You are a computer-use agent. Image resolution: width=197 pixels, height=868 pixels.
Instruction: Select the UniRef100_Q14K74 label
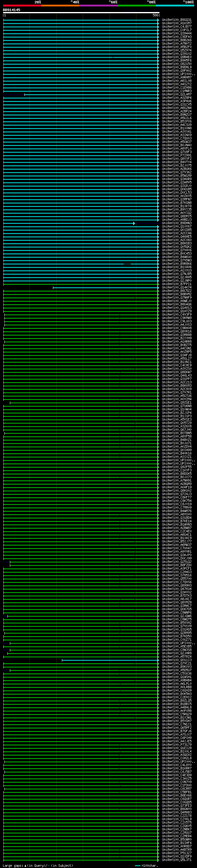(177, 287)
